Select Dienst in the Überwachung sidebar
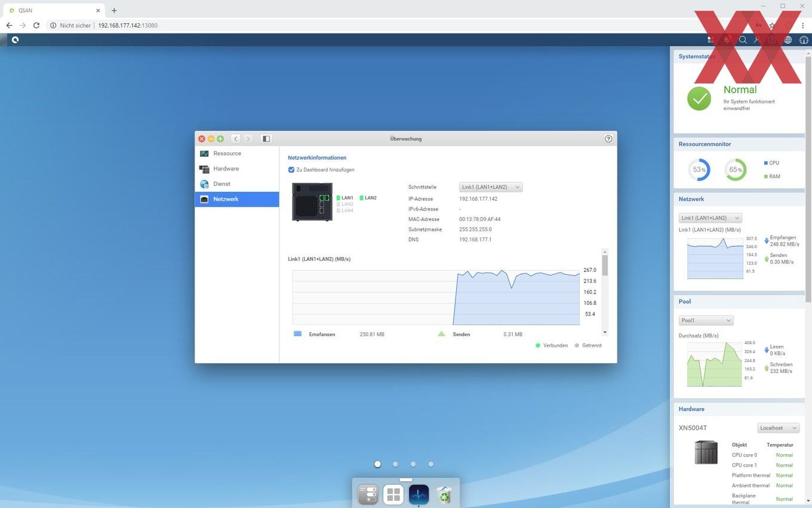The image size is (812, 508). [237, 184]
